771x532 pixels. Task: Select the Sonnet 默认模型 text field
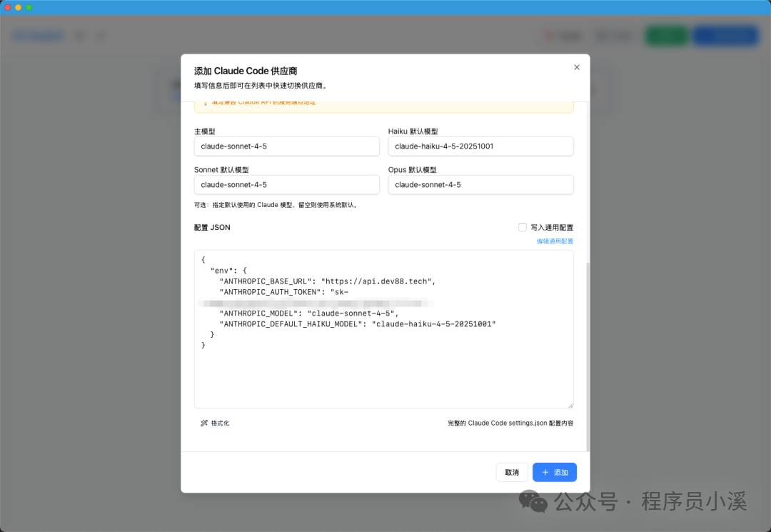click(x=286, y=184)
